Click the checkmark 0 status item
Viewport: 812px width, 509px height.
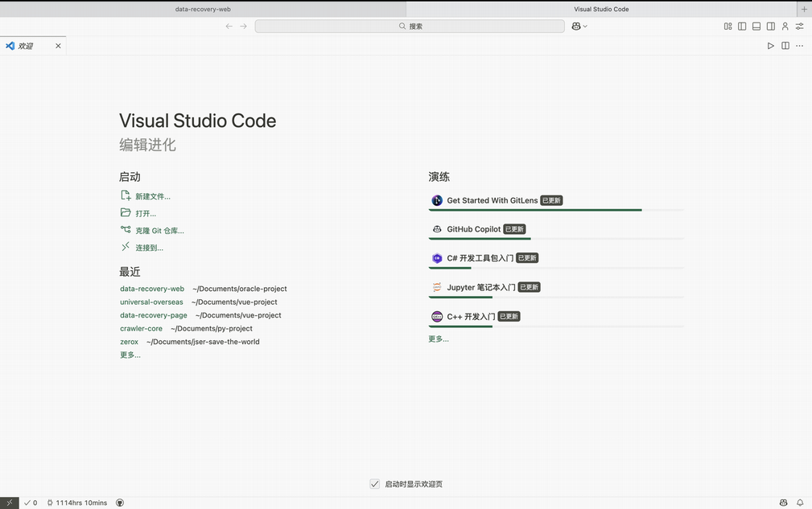(31, 503)
